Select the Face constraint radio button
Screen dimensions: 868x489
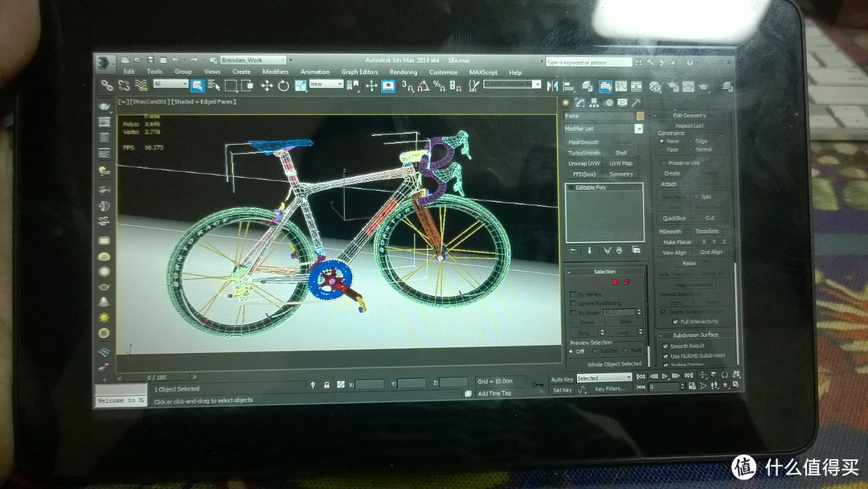(x=661, y=150)
